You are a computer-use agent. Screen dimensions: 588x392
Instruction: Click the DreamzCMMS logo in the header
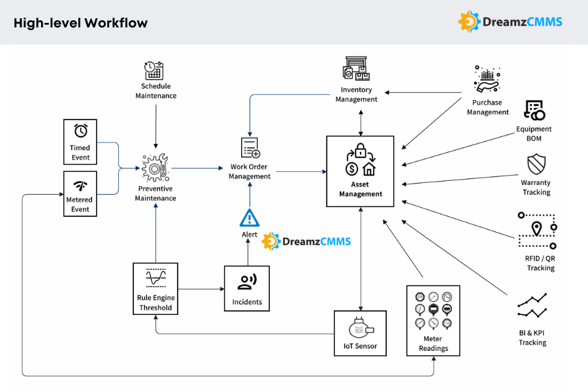510,22
